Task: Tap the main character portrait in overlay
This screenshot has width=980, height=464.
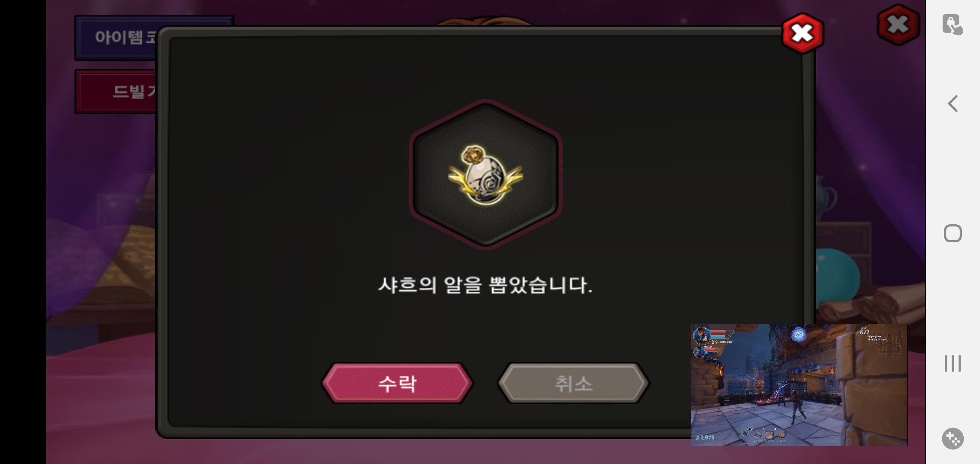Action: click(x=701, y=336)
